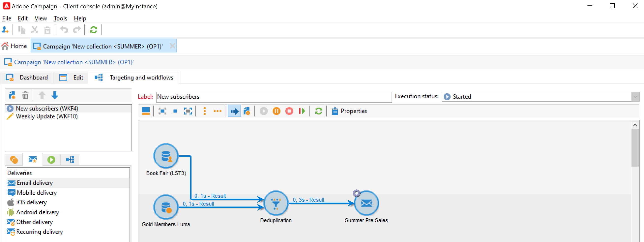Click the Campaign 'New collection' breadcrumb link

tap(74, 62)
